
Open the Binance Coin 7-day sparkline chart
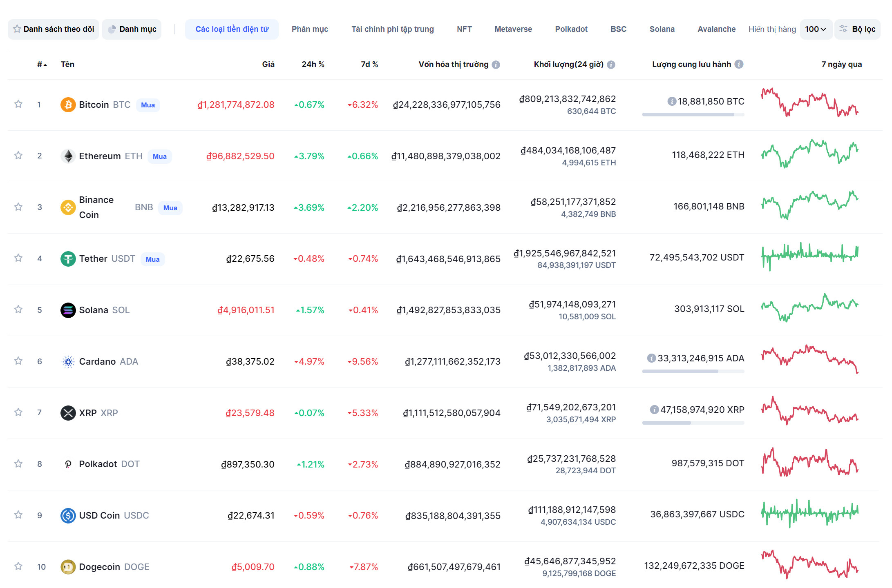809,205
